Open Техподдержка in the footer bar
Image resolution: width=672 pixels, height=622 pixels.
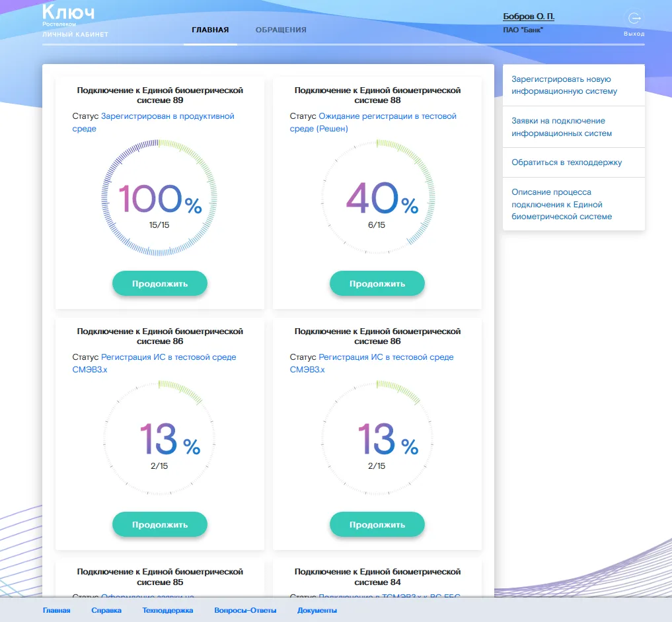[x=168, y=610]
